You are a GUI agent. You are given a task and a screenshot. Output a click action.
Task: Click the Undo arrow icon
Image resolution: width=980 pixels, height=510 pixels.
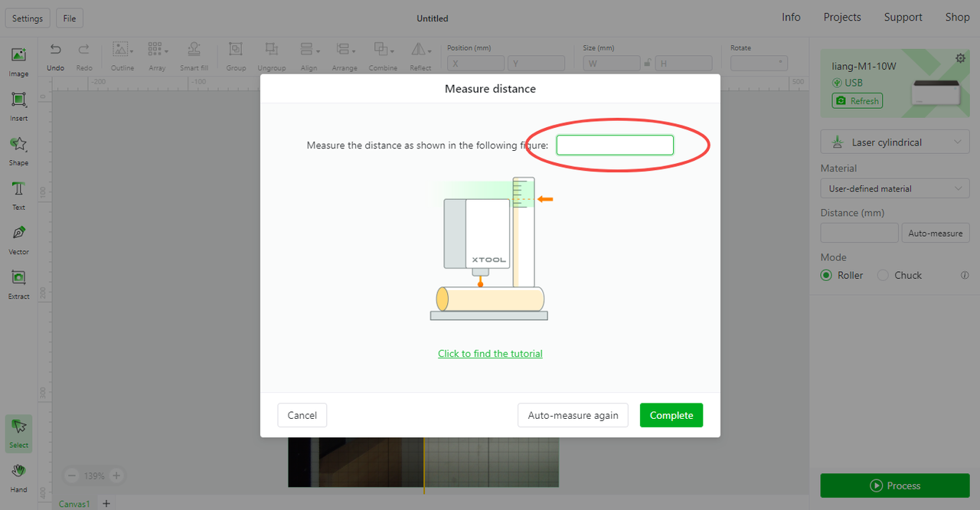click(55, 50)
